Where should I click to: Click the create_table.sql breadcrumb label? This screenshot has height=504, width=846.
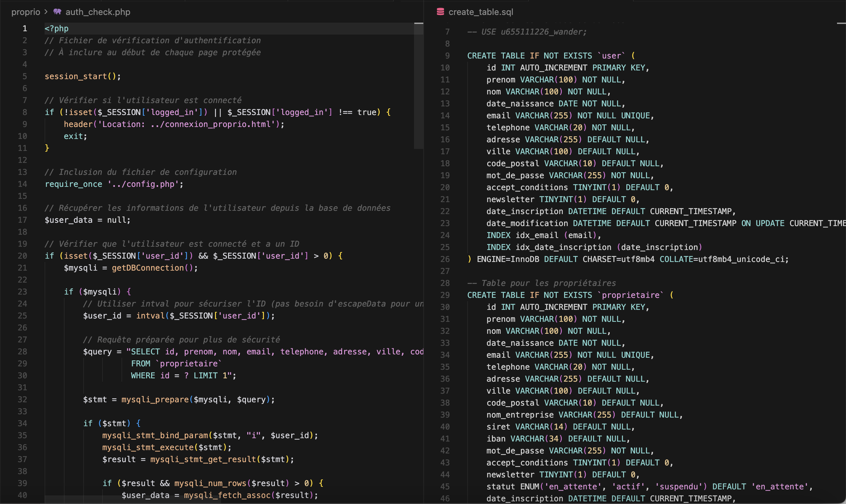(480, 12)
